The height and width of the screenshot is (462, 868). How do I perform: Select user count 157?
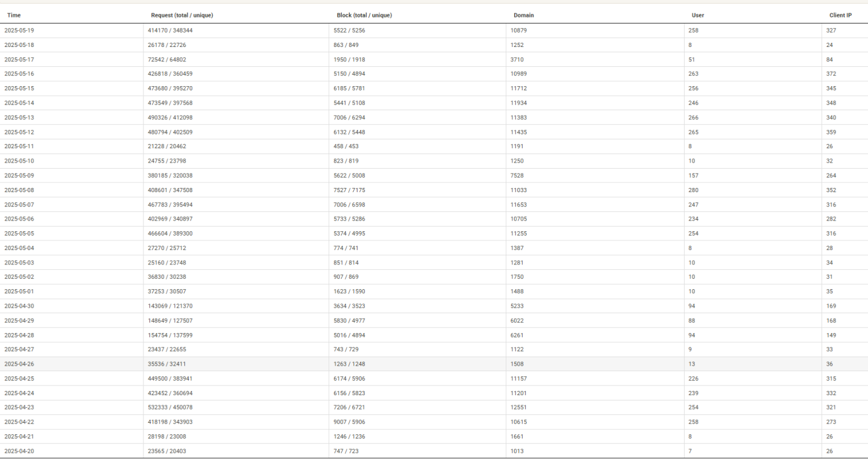pyautogui.click(x=693, y=176)
